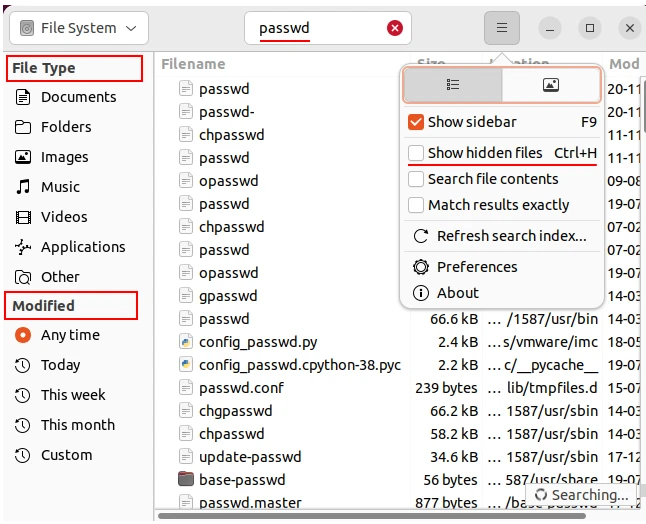This screenshot has height=524, width=646.
Task: Click the About info icon
Action: [421, 293]
